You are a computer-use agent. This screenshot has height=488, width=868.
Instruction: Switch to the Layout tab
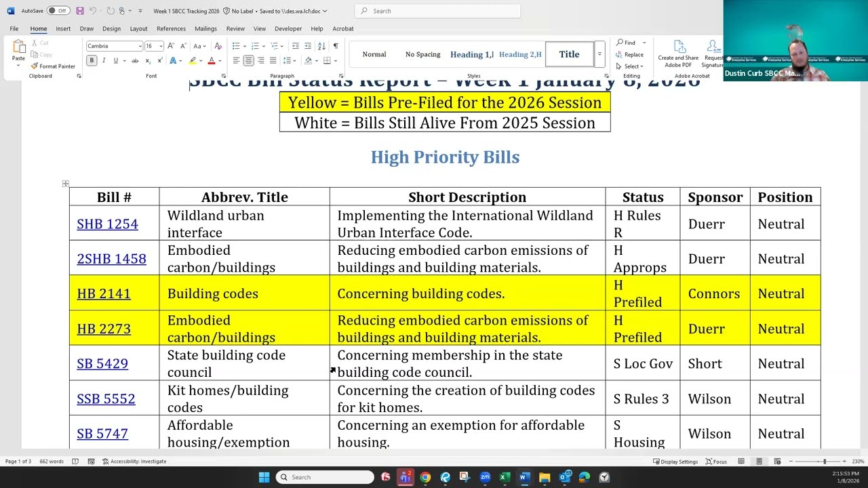pyautogui.click(x=138, y=28)
